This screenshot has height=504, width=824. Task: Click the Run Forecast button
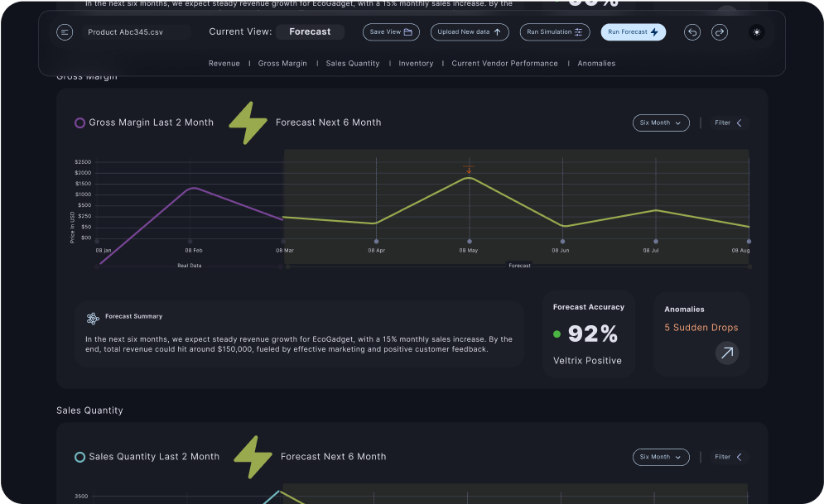(634, 32)
